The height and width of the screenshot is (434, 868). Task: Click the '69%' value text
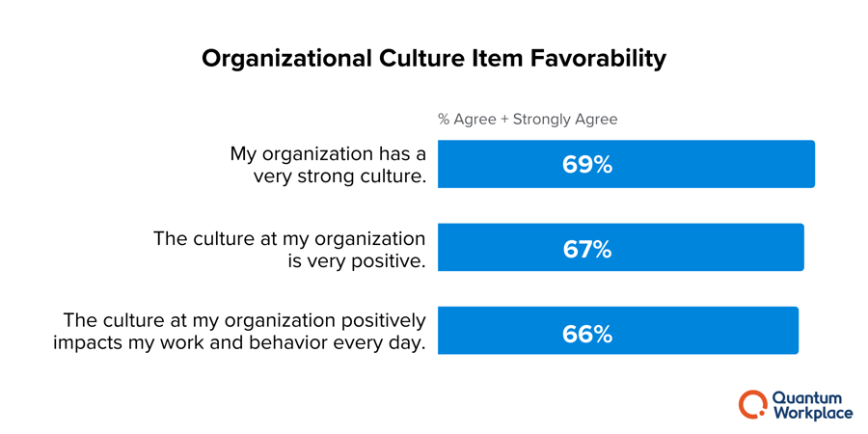point(587,165)
